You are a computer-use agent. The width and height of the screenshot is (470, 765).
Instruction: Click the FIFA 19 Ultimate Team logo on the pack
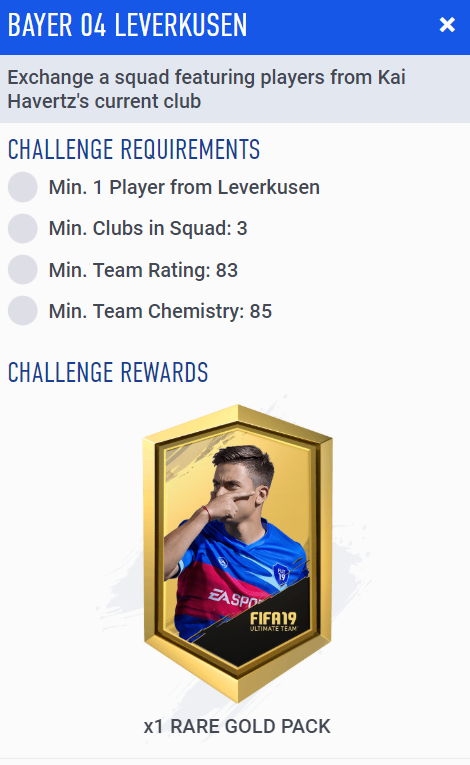(273, 621)
